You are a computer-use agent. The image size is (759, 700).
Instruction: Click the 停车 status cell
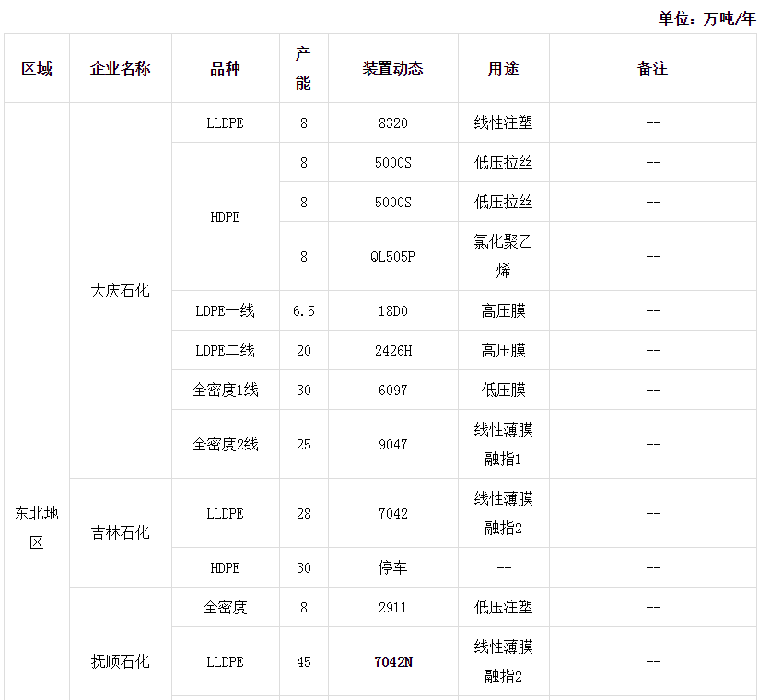393,568
